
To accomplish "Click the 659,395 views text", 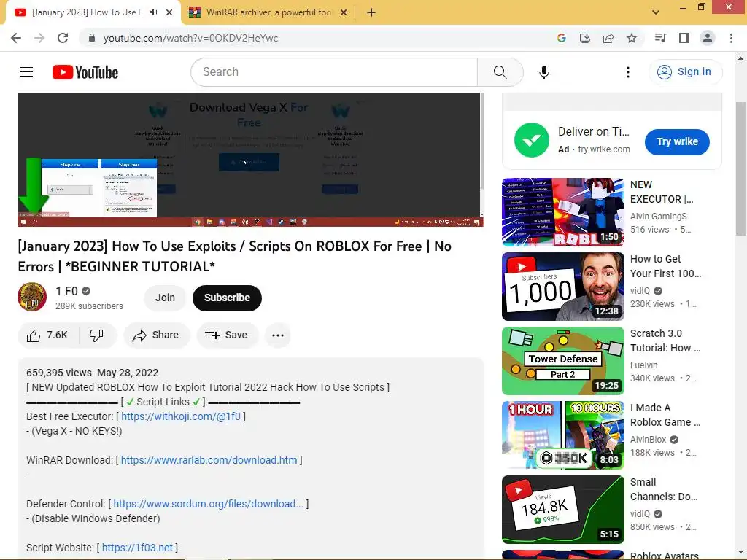I will point(58,373).
